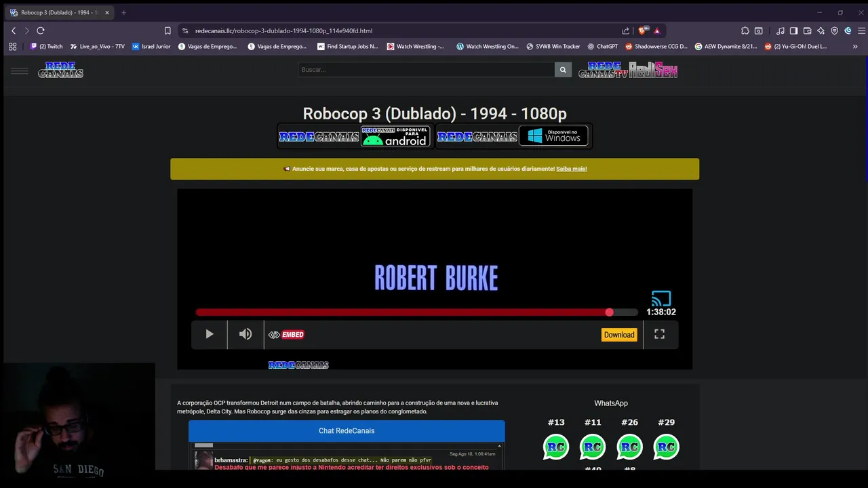Open Brave Shields lion icon

click(x=644, y=30)
